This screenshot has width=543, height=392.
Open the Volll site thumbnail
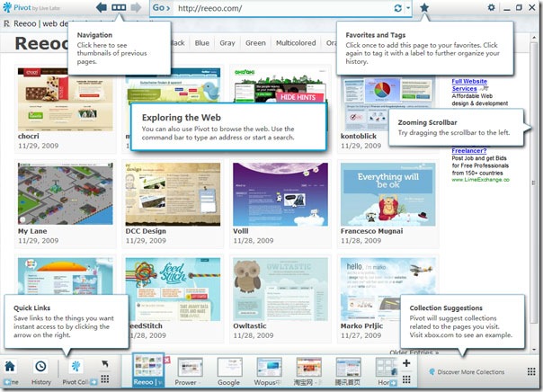(280, 194)
